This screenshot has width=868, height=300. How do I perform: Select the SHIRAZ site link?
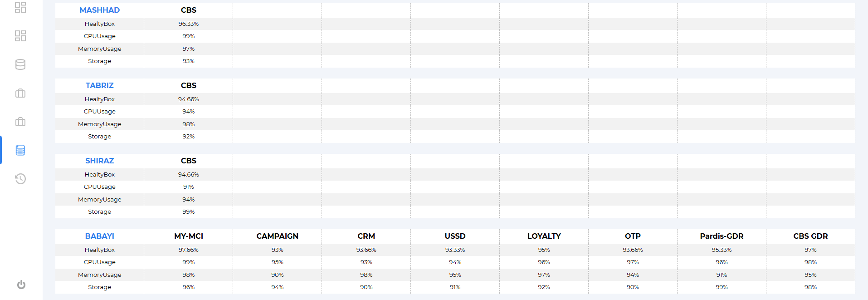point(100,161)
